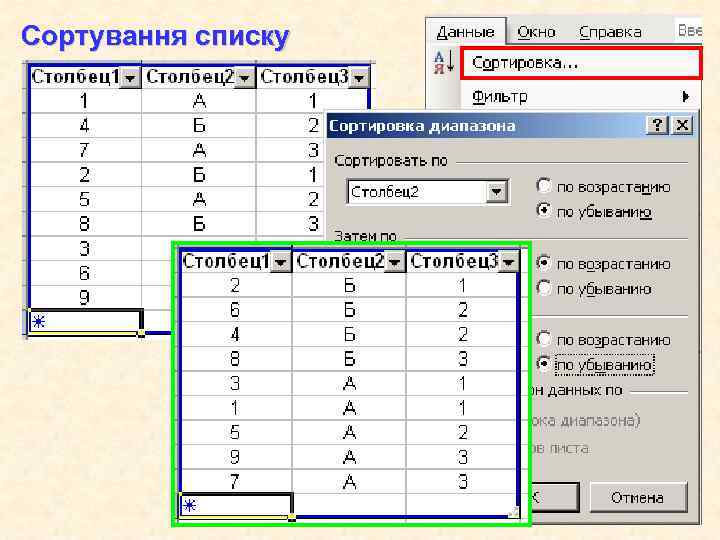Open Столбец2 filter arrow in green-framed table
720x540 pixels.
394,262
